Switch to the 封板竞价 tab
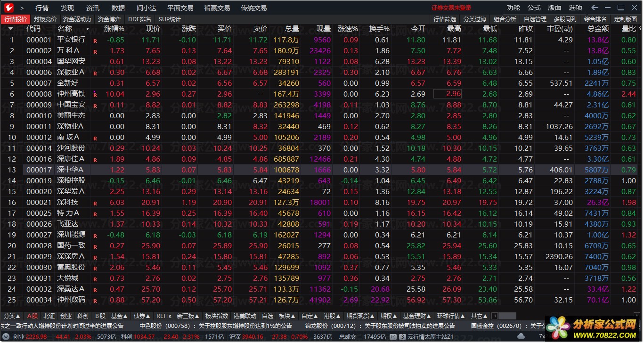Viewport: 644px width, 343px height. click(x=45, y=19)
